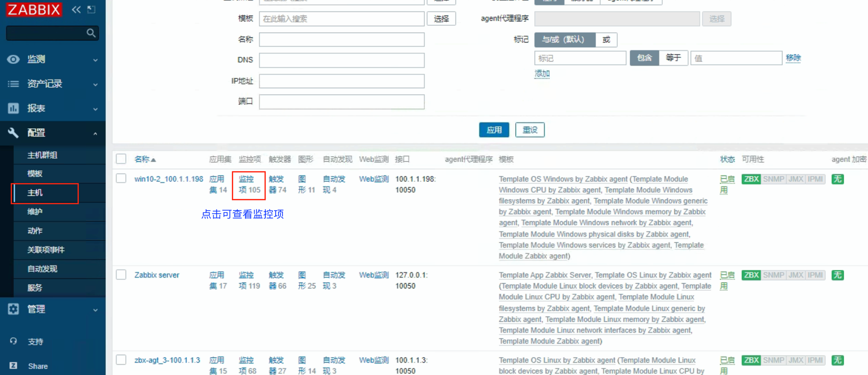Select the 等于 tag operator
This screenshot has width=868, height=375.
(x=673, y=58)
